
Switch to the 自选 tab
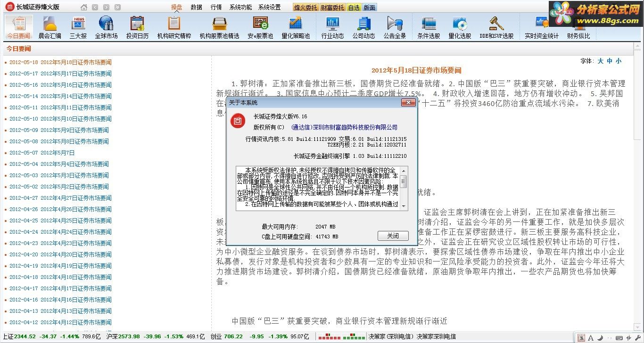354,8
